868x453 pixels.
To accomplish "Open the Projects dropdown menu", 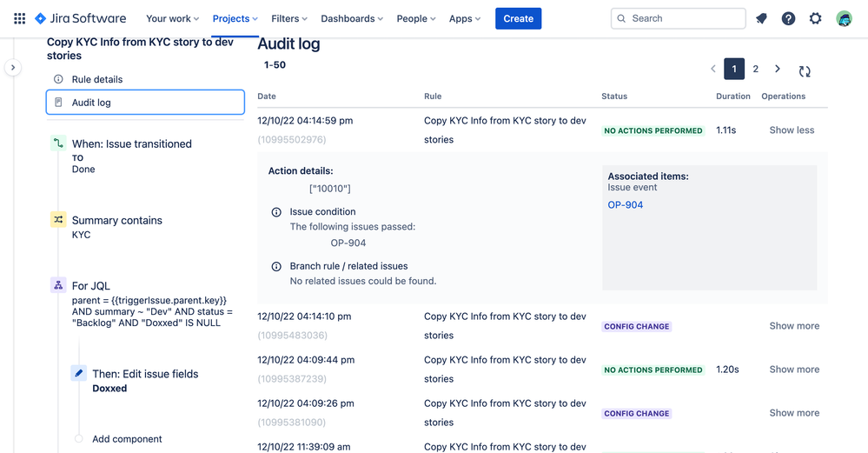I will [235, 18].
